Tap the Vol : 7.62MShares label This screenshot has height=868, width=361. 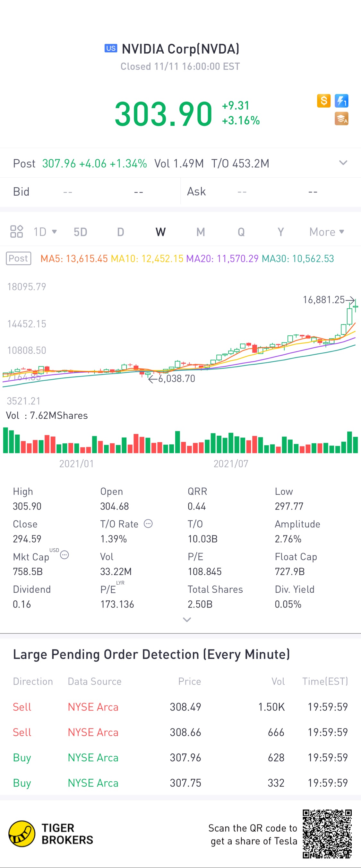point(47,415)
